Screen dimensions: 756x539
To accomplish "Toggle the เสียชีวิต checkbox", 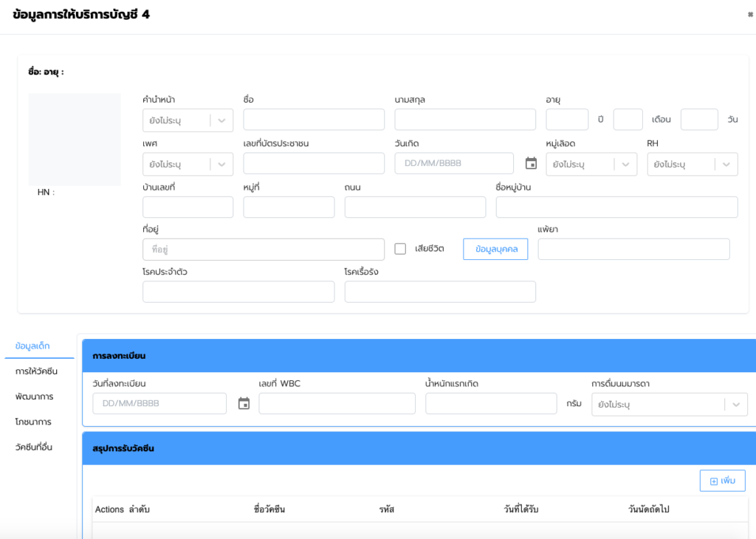I will point(400,249).
